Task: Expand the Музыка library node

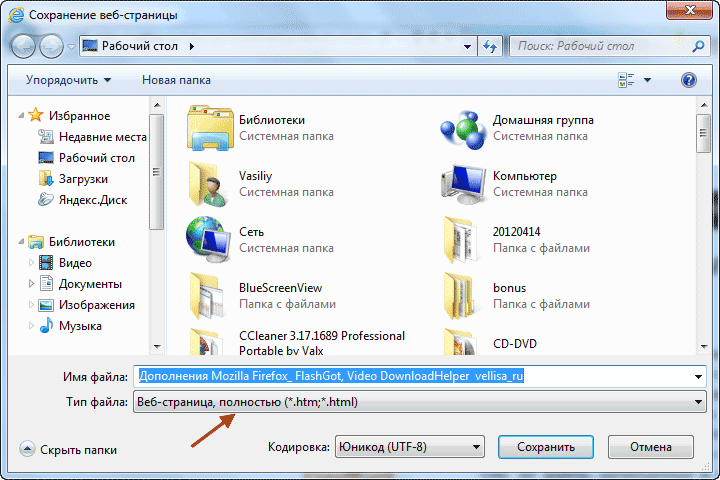Action: 31,326
